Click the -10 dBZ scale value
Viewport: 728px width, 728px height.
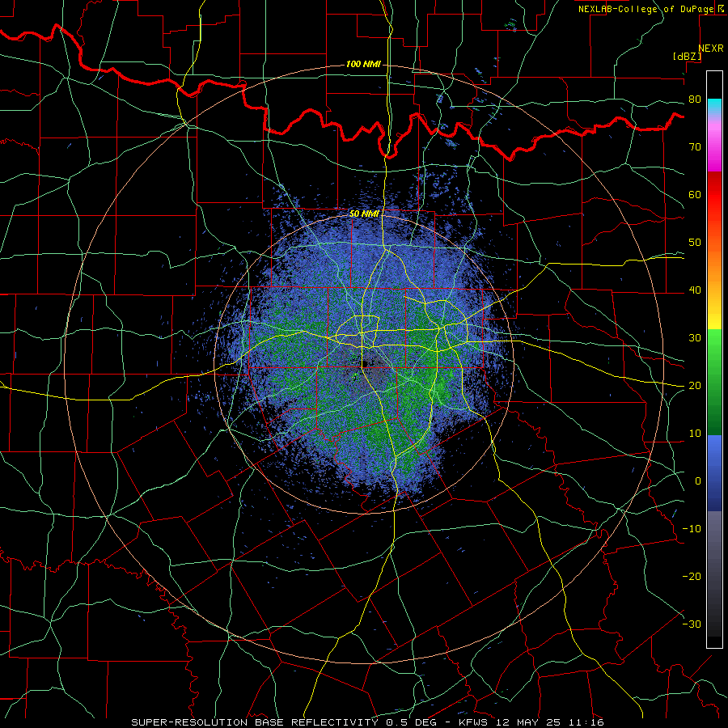[x=692, y=528]
